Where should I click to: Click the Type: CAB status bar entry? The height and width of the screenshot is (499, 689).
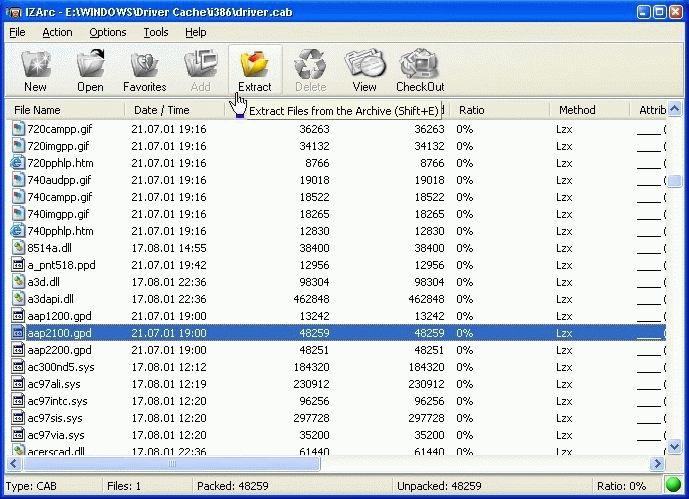pyautogui.click(x=31, y=486)
